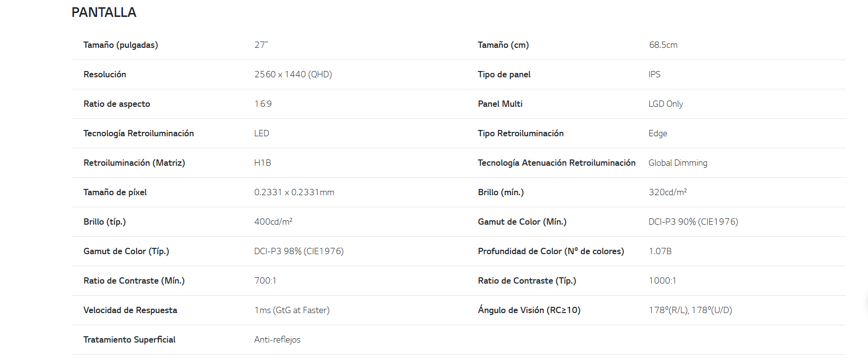Select the Edge backlight type value
This screenshot has height=358, width=868.
pos(658,133)
